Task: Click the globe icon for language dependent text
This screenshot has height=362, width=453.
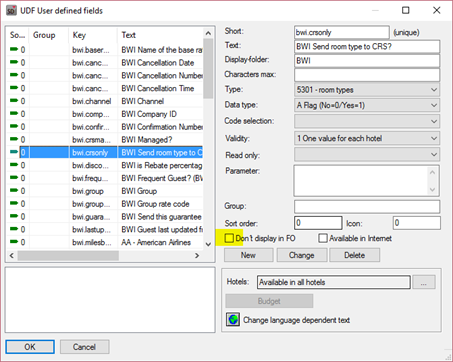Action: (x=233, y=319)
